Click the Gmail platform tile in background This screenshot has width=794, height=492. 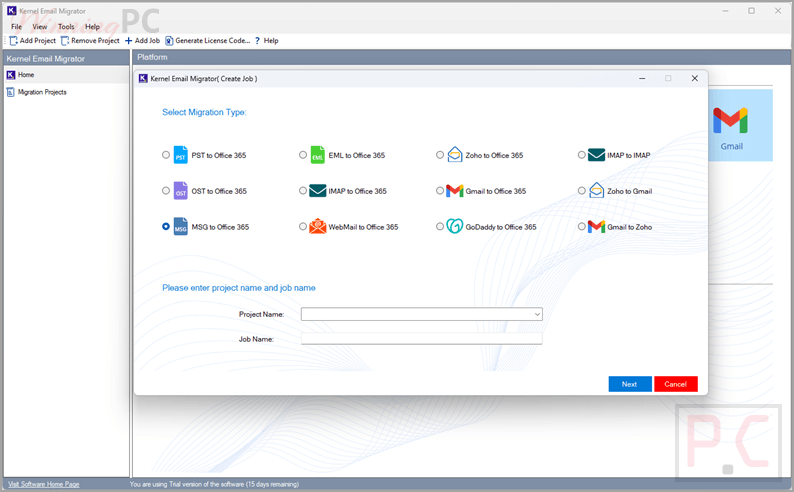point(740,126)
